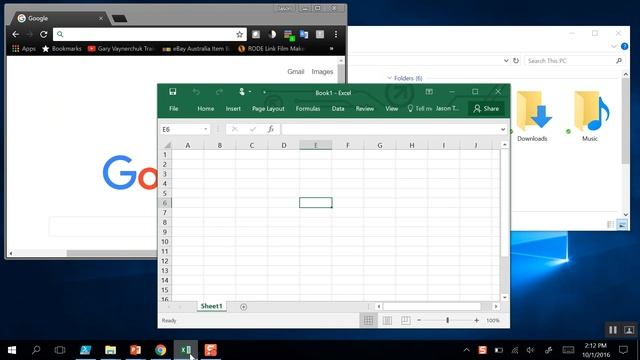
Task: Open Customize Quick Access Toolbar dropdown
Action: coord(264,92)
